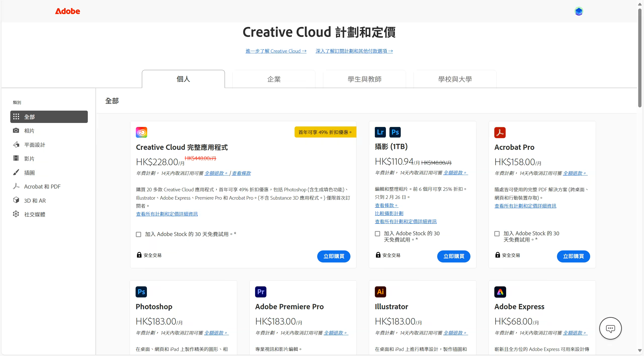Click the Creative Cloud rainbow app icon
644x356 pixels.
click(141, 132)
